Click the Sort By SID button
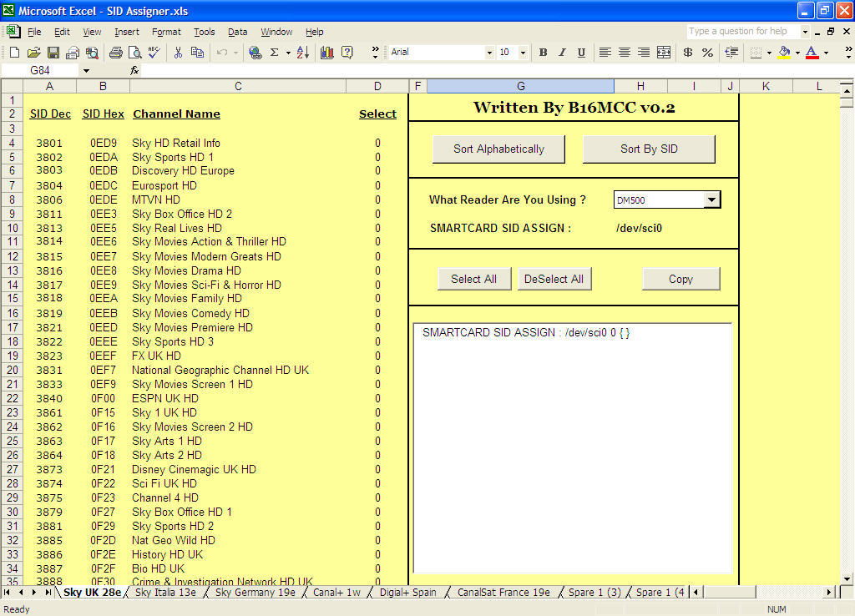This screenshot has height=616, width=855. tap(649, 149)
